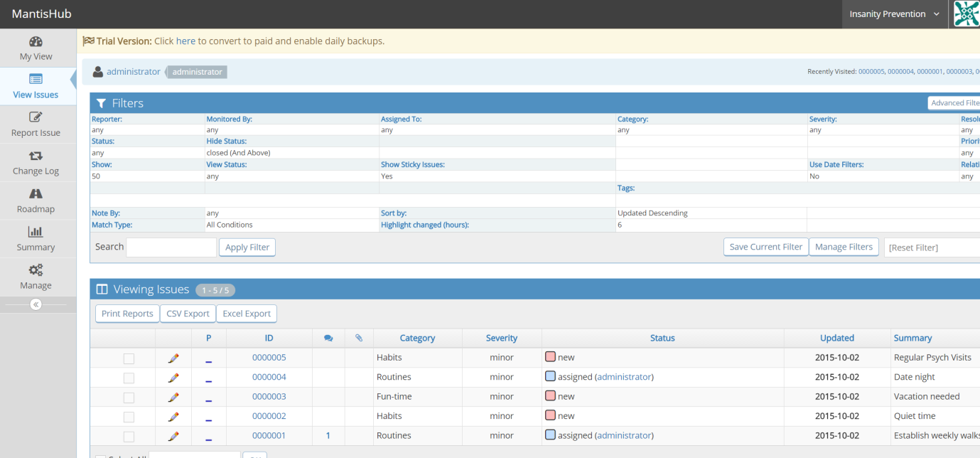Image resolution: width=980 pixels, height=458 pixels.
Task: Click CSV Export button
Action: coord(188,314)
